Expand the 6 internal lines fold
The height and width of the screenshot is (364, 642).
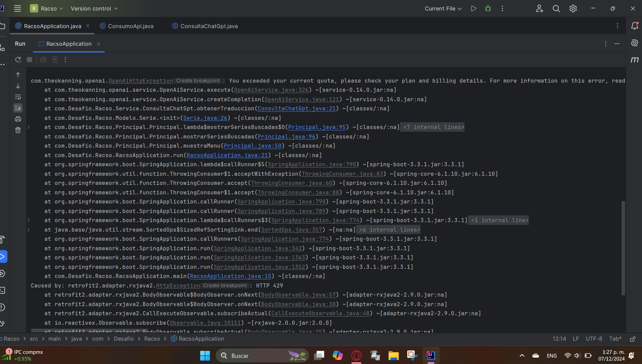(x=388, y=230)
